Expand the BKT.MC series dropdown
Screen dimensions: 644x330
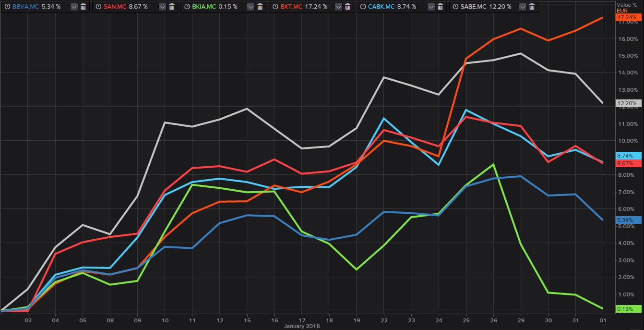(339, 7)
